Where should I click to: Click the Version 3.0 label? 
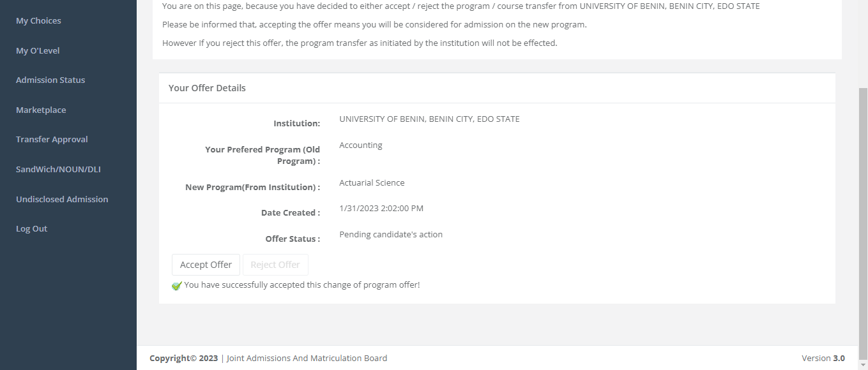tap(823, 358)
